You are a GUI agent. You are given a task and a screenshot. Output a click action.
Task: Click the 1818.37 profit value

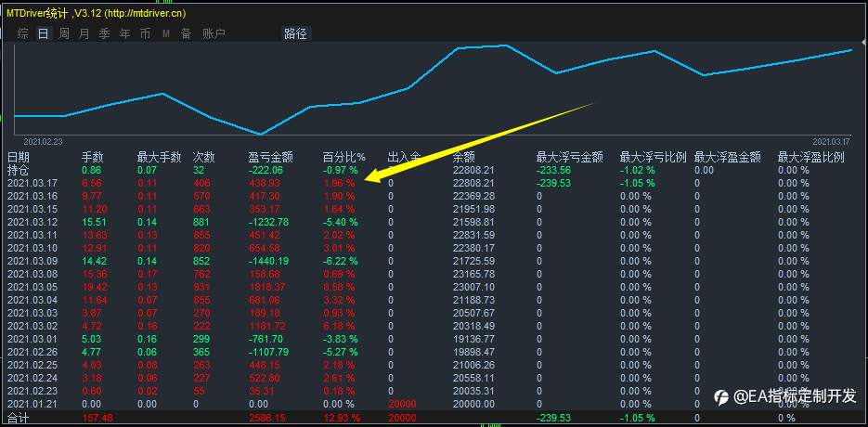point(267,287)
